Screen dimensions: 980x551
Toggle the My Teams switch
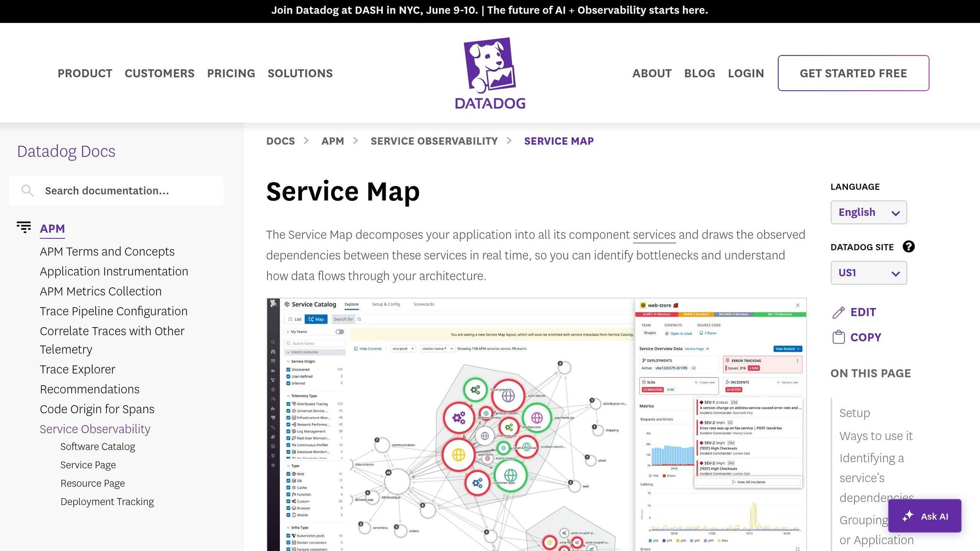click(340, 331)
